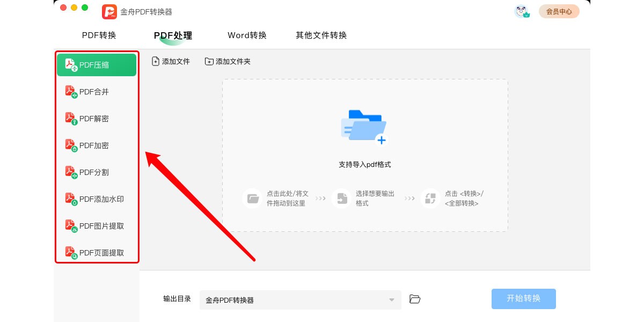The image size is (644, 322).
Task: Click the PDF压缩 sidebar icon
Action: 71,65
